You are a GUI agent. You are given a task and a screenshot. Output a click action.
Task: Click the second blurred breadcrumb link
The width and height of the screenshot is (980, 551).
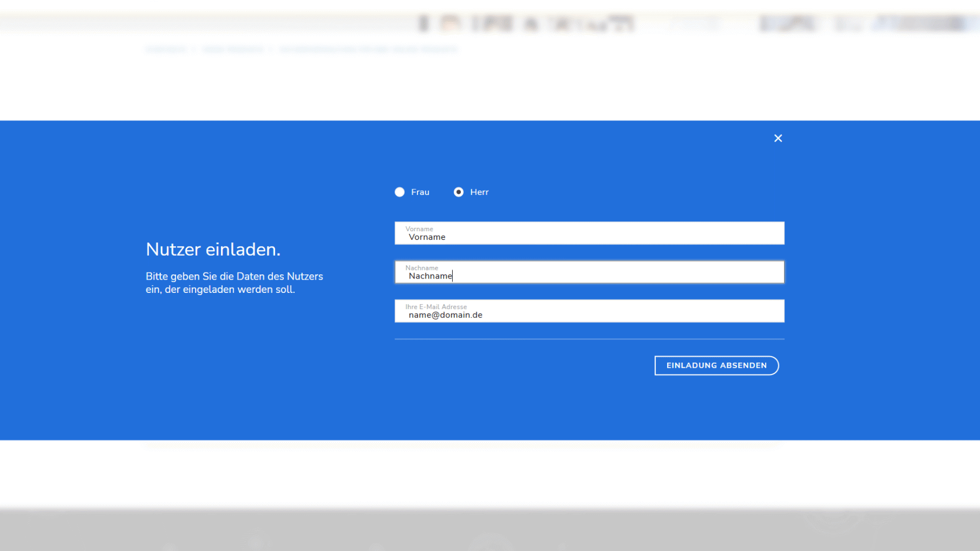pyautogui.click(x=233, y=49)
